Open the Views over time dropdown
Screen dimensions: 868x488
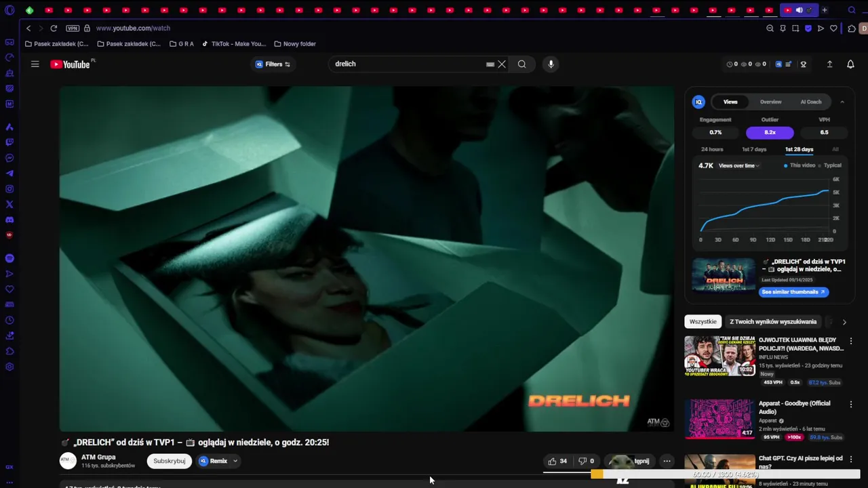738,165
